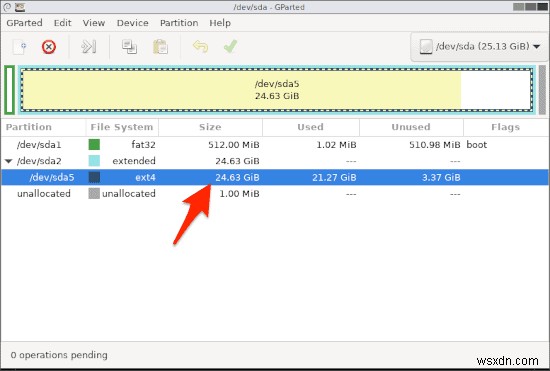
Task: Click the boot flag of /dev/sda1
Action: click(476, 144)
